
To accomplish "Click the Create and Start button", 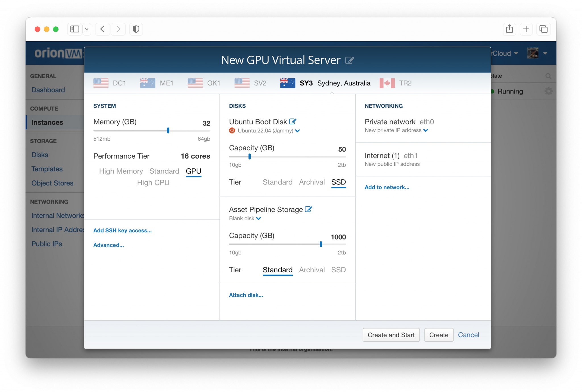I will pyautogui.click(x=391, y=335).
